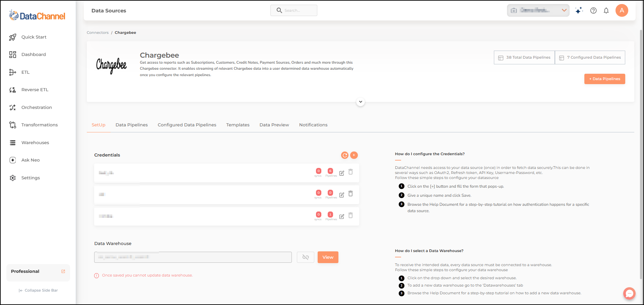This screenshot has width=644, height=305.
Task: Click pipelines badge showing 1
Action: pyautogui.click(x=330, y=215)
